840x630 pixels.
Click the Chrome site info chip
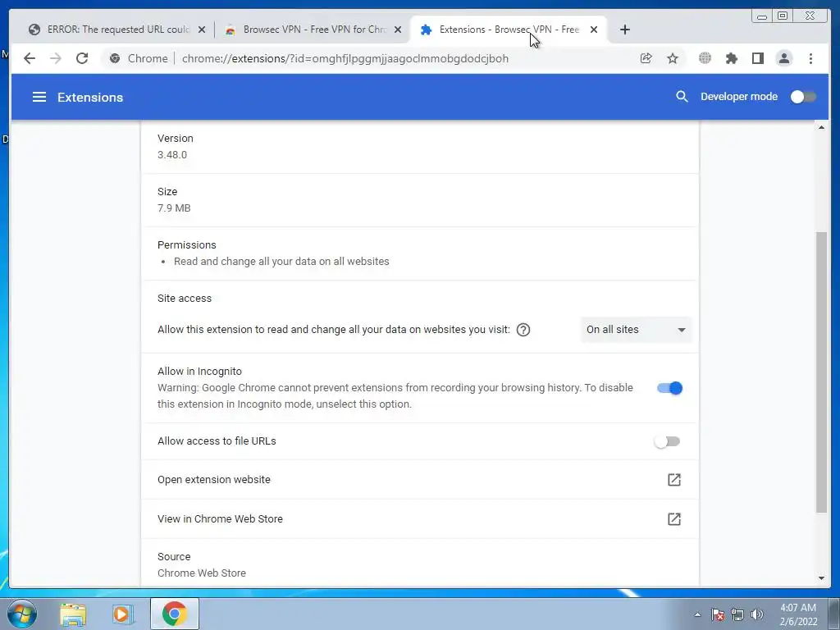click(x=139, y=58)
